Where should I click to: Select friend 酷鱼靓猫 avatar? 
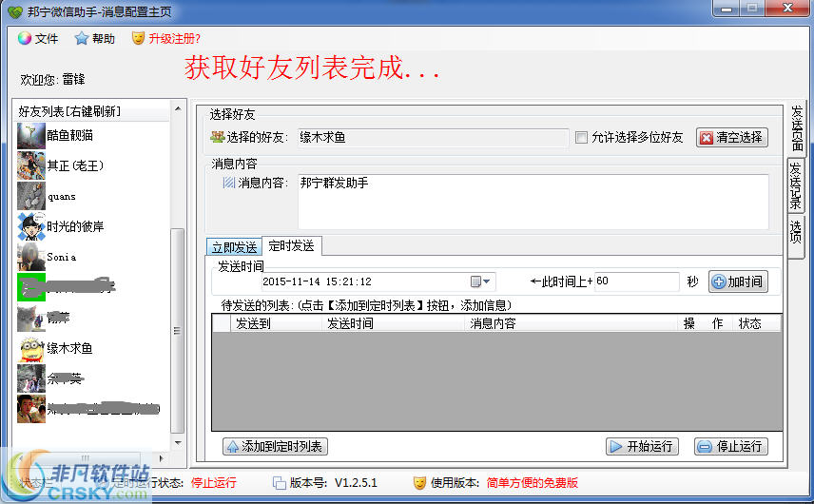(x=31, y=136)
